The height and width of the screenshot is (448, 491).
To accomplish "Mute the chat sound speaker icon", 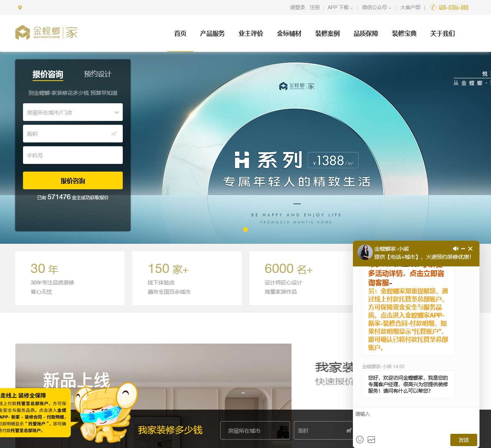I will (x=455, y=249).
